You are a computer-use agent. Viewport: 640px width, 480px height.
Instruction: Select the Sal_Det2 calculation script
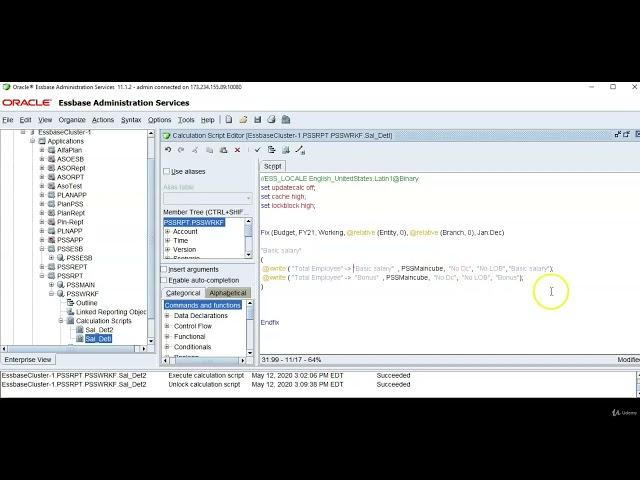point(98,330)
